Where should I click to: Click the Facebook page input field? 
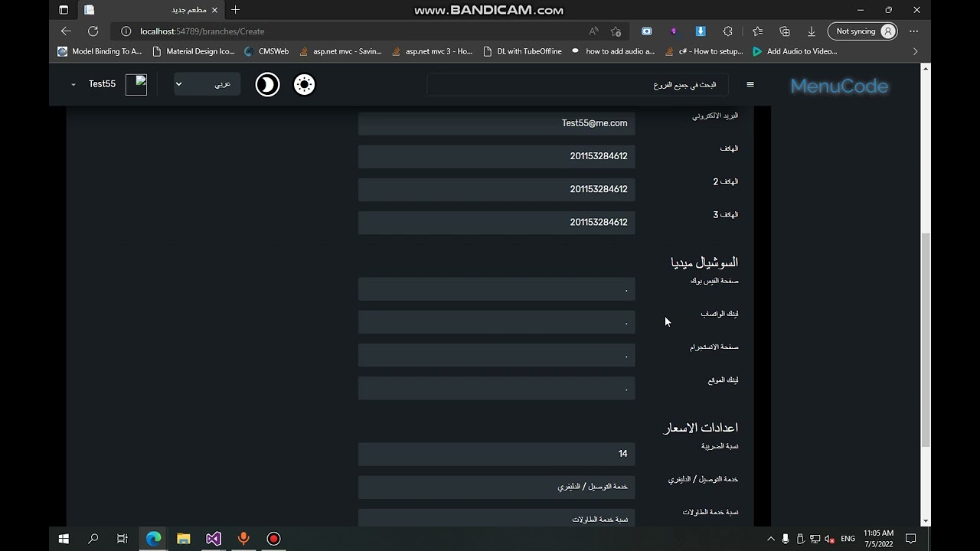coord(496,289)
